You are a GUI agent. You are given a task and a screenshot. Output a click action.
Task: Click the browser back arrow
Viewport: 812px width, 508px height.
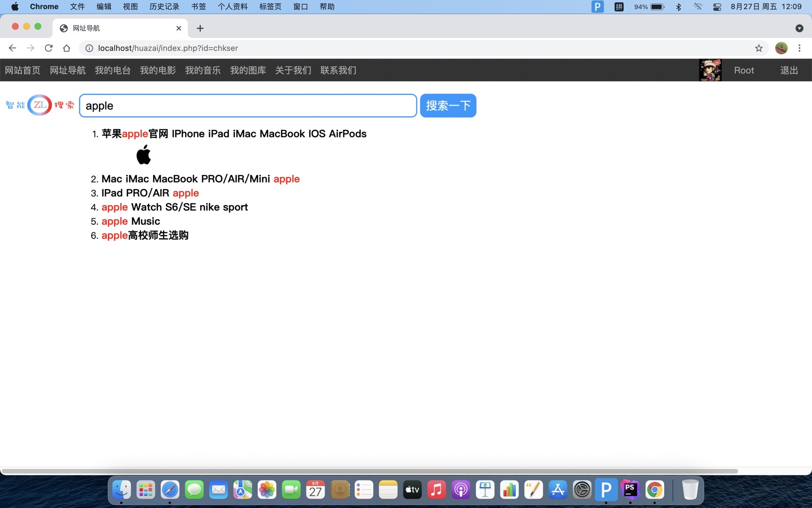(13, 48)
